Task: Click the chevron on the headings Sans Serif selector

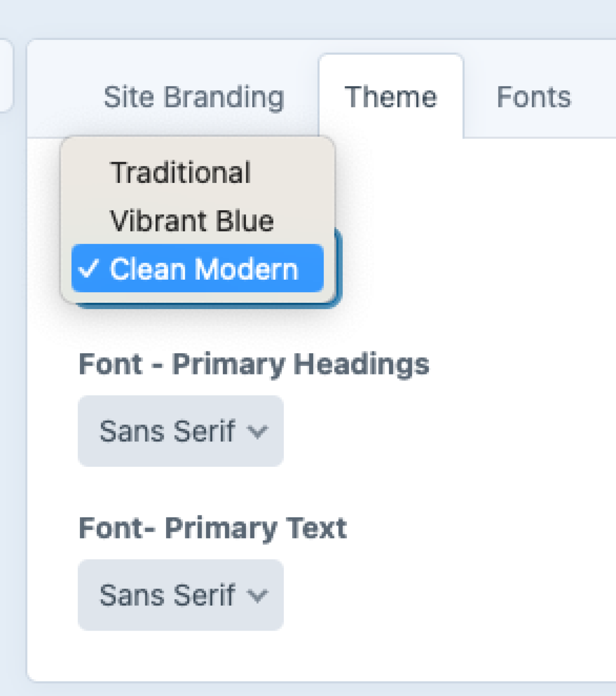Action: coord(258,433)
